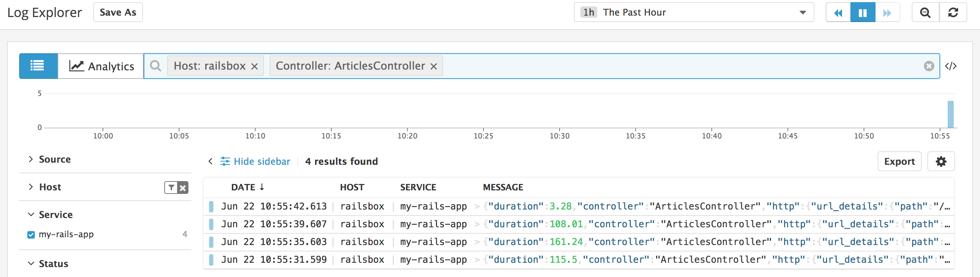Click the HOST column header

[x=352, y=187]
